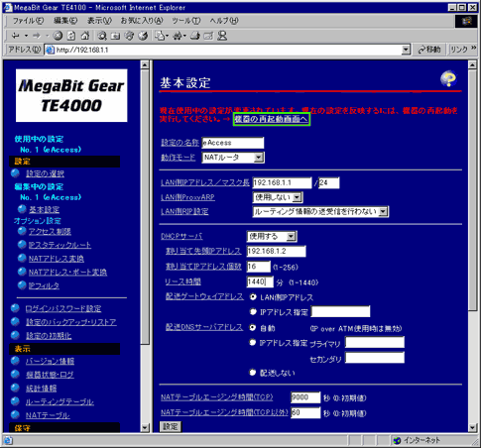The image size is (481, 448).
Task: Open 設定のバックアップ・リストア sidebar link
Action: pos(71,322)
